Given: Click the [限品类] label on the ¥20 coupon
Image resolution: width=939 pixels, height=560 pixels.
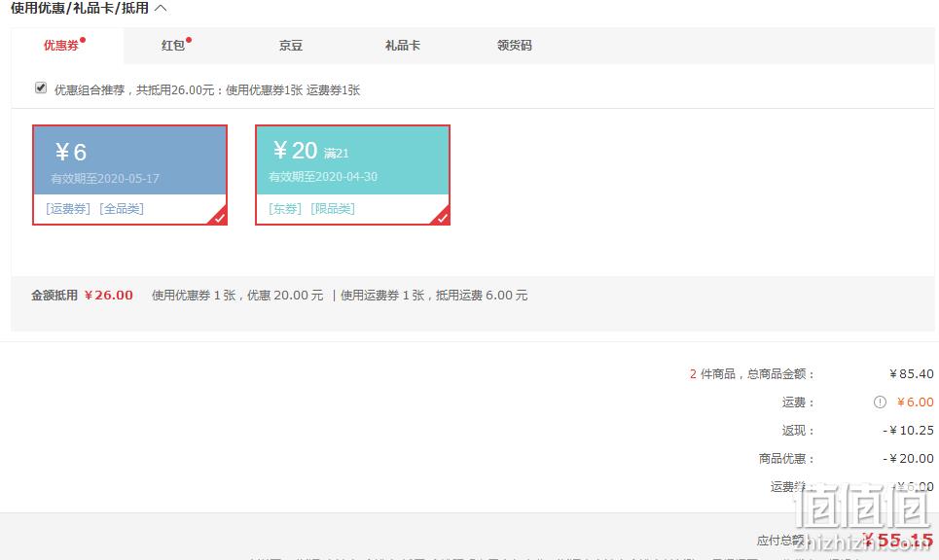Looking at the screenshot, I should coord(333,208).
